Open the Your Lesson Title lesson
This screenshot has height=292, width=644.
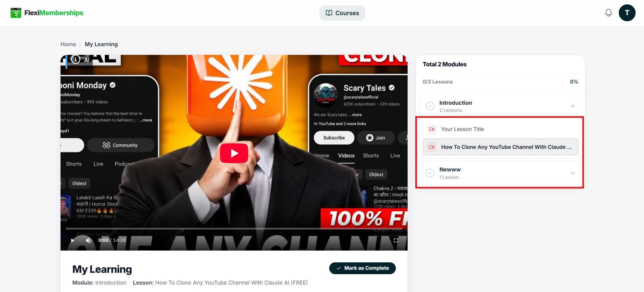500,129
